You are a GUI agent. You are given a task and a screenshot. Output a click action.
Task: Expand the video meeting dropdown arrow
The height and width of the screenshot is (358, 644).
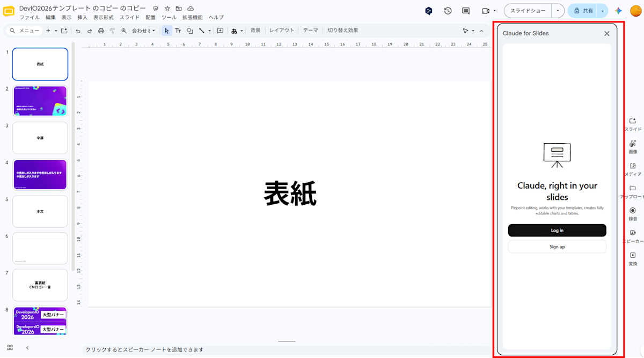(x=494, y=11)
